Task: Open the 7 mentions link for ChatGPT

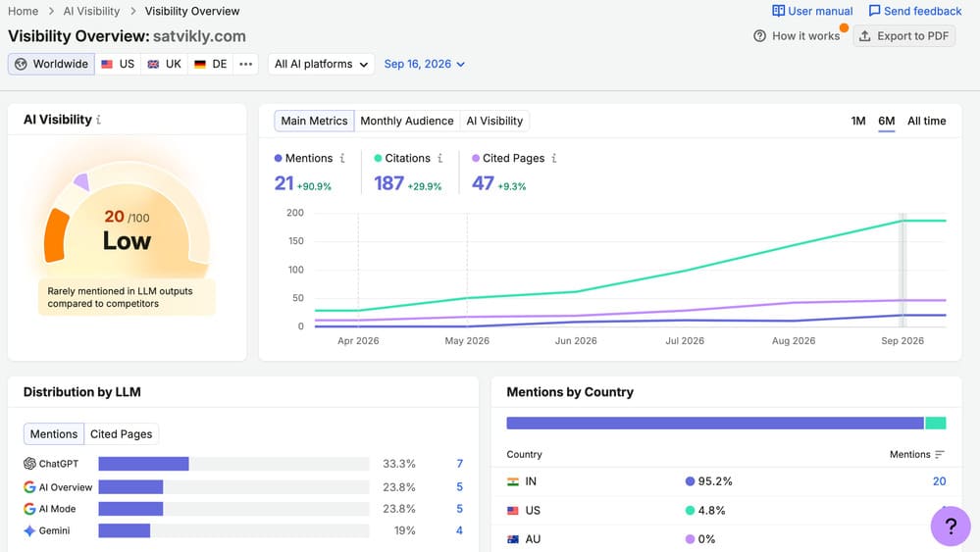Action: (x=459, y=464)
